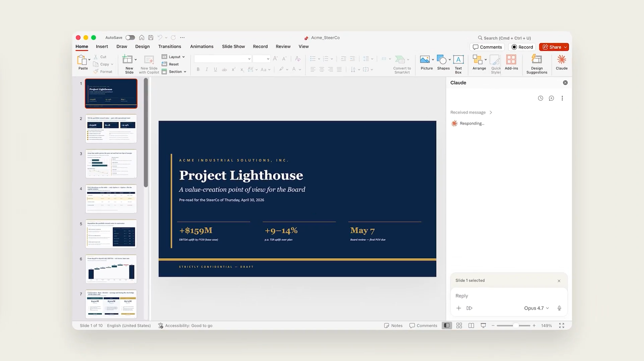The width and height of the screenshot is (644, 361).
Task: Toggle subscript formatting
Action: click(x=242, y=69)
